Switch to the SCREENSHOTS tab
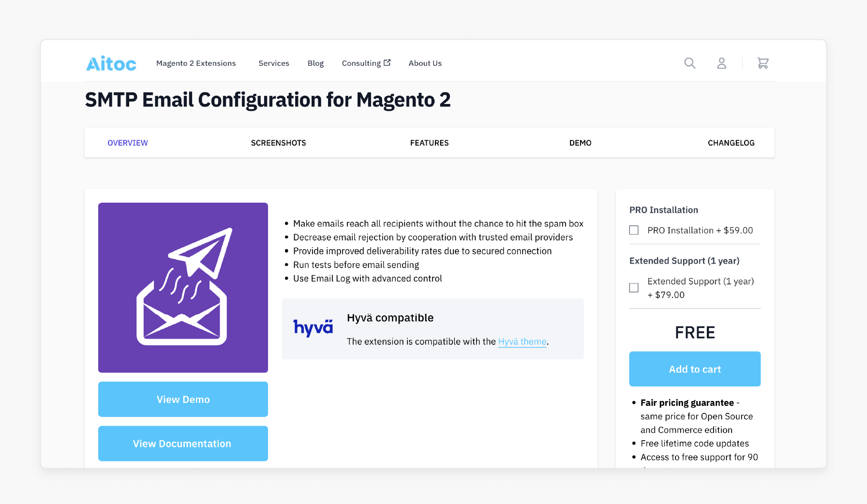Viewport: 867px width, 504px height. coord(279,143)
